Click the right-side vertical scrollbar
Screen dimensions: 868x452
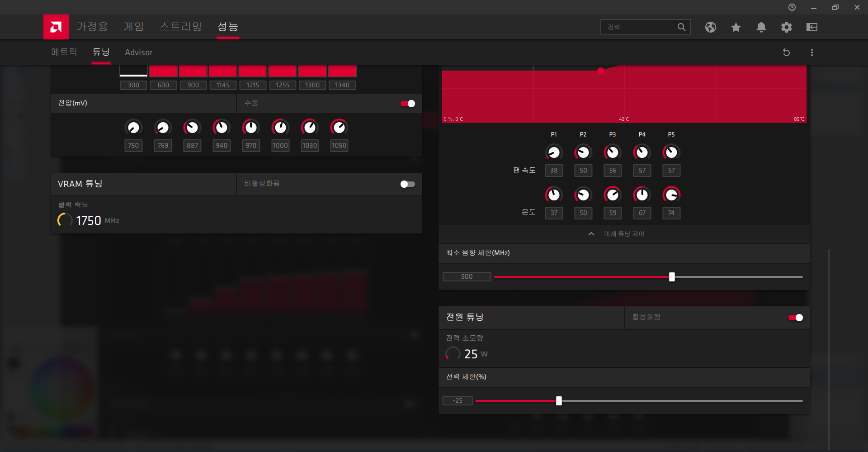tap(829, 349)
